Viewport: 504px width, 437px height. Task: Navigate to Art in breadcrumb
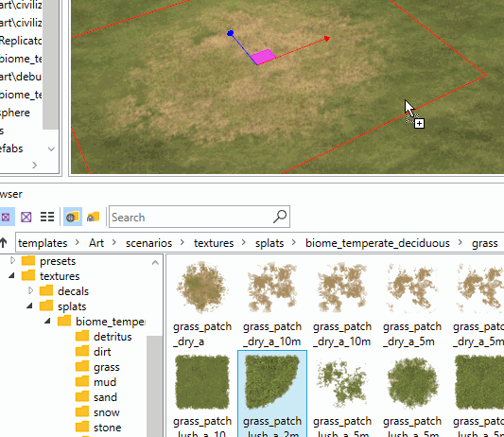[x=96, y=243]
